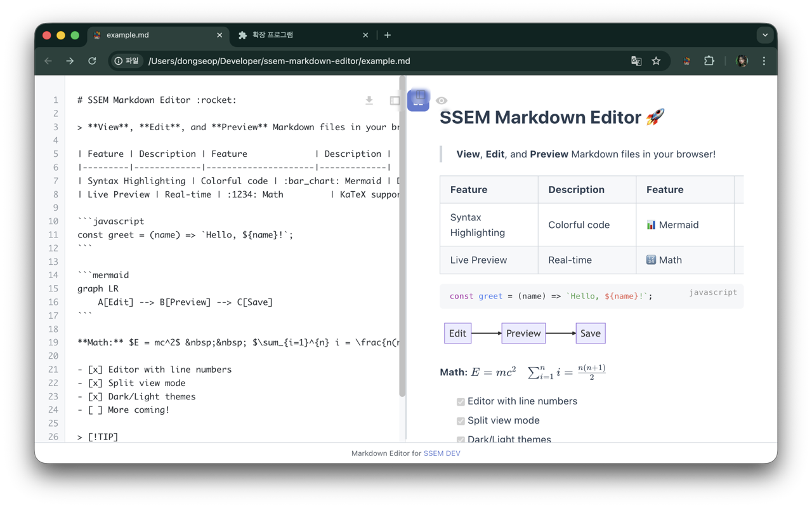Open a new browser tab
Viewport: 812px width, 508px height.
pyautogui.click(x=388, y=35)
